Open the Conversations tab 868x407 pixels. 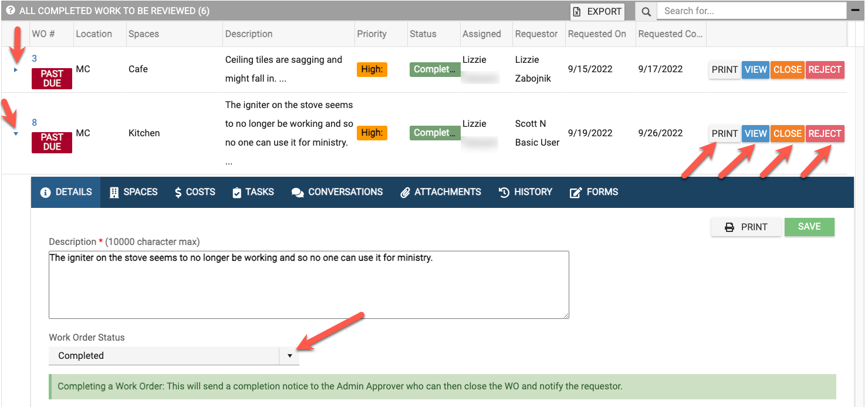(x=337, y=192)
